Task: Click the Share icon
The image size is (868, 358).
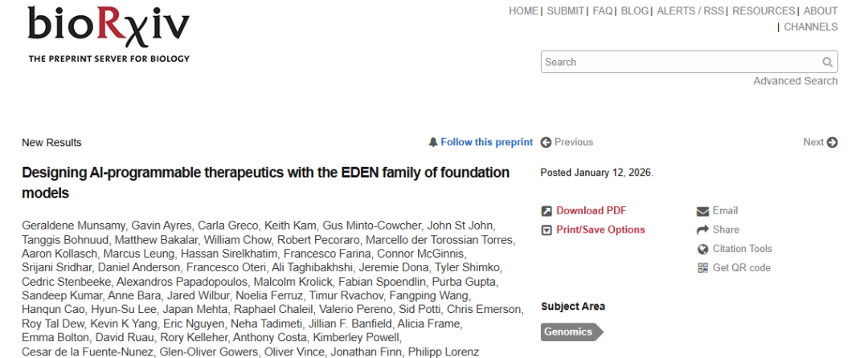Action: (702, 230)
